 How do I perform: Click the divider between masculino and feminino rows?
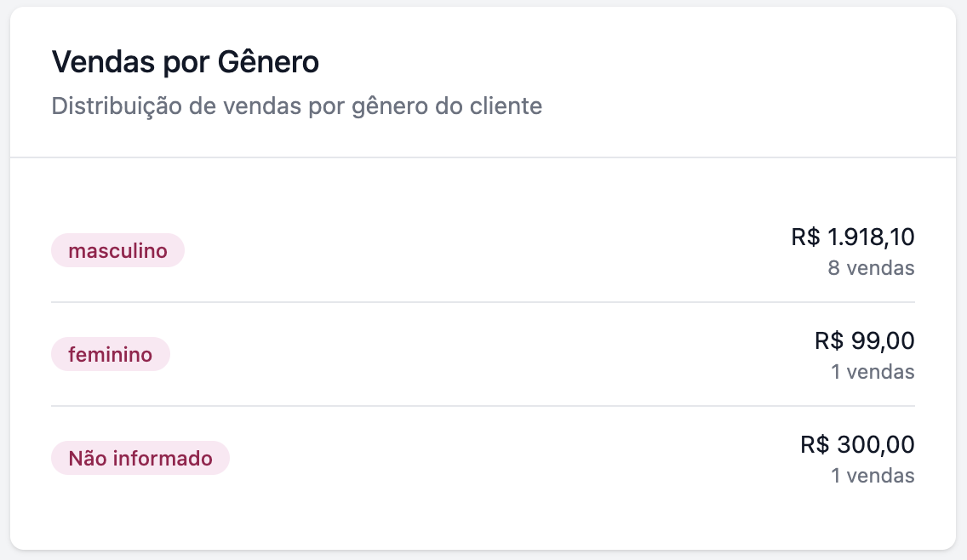coord(483,302)
